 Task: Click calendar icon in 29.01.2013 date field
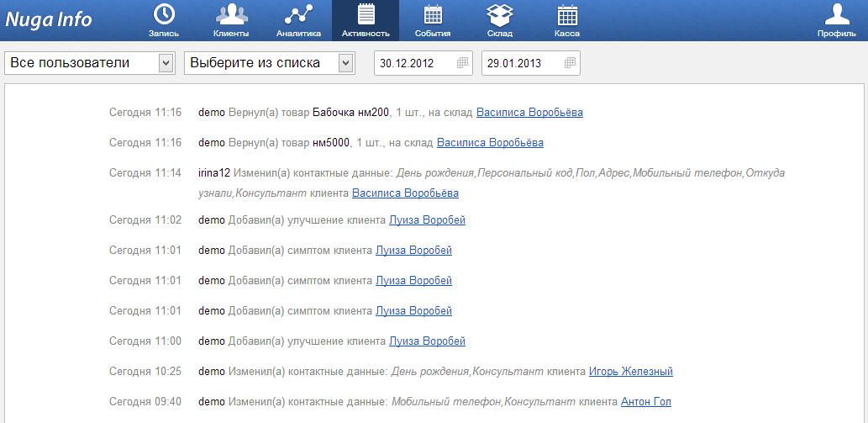570,63
